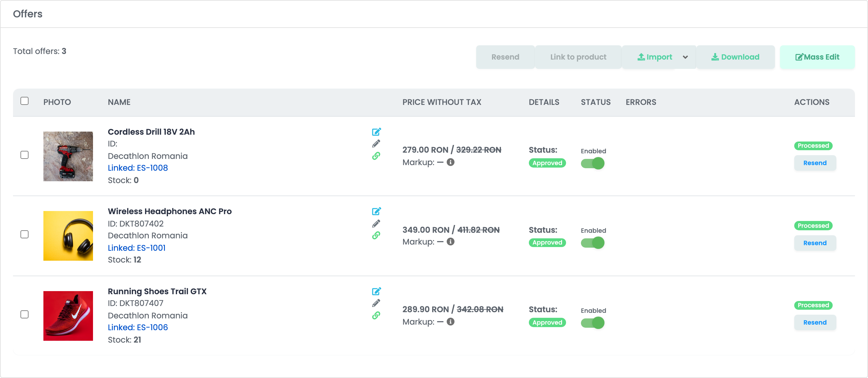Click the Approved badge for Cordless Drill
This screenshot has width=868, height=378.
click(547, 163)
